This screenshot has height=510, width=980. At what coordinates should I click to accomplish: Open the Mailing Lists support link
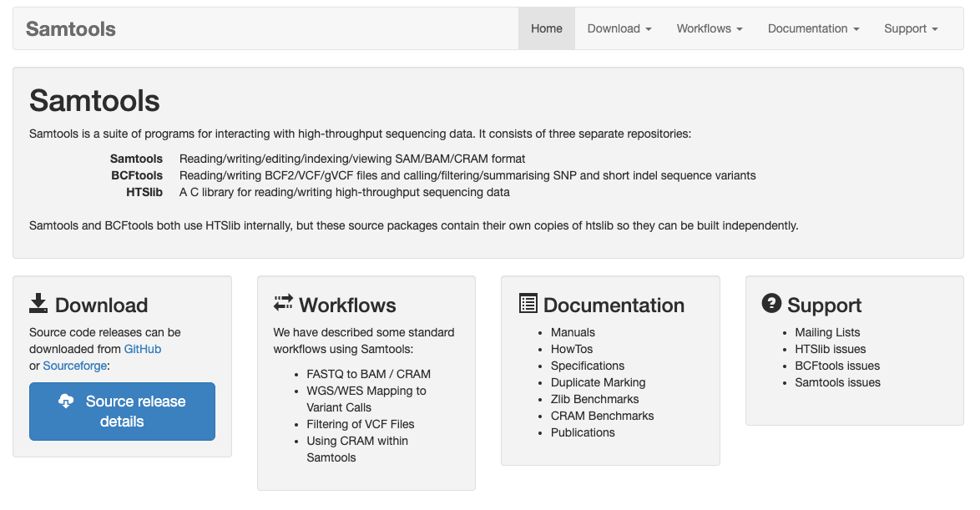827,332
